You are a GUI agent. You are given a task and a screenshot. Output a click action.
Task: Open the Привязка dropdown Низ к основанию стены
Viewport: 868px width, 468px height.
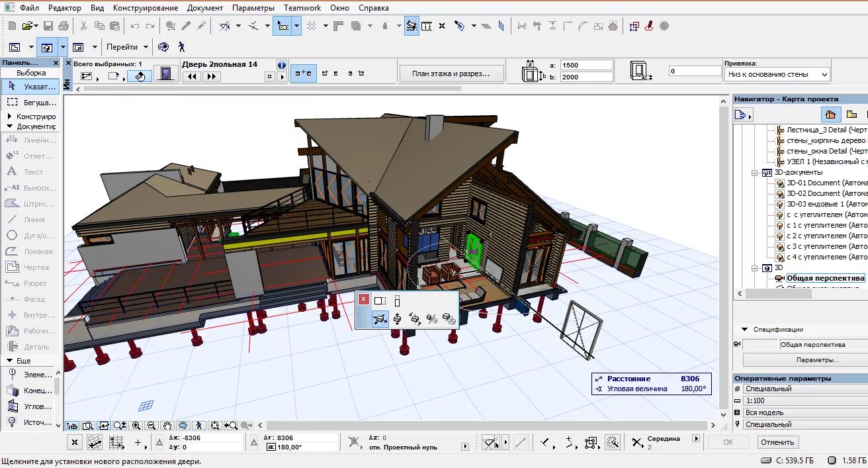tap(777, 75)
